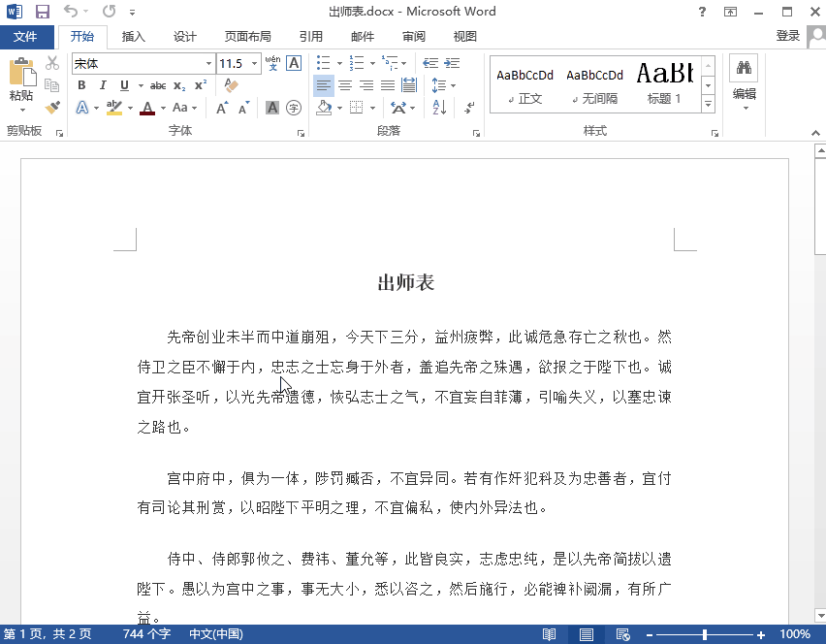Toggle bold formatting

click(x=81, y=85)
